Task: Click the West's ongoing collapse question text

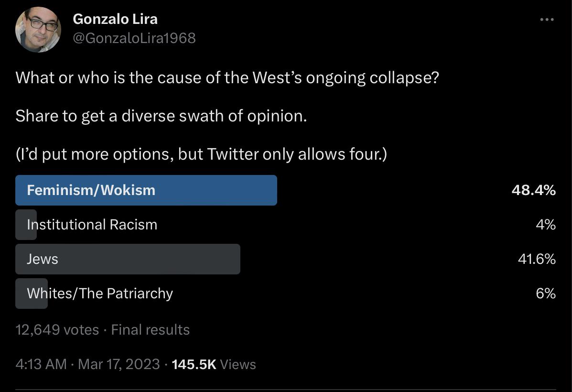Action: 227,78
